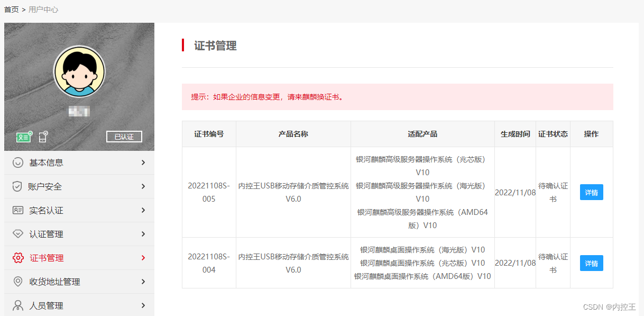Image resolution: width=644 pixels, height=316 pixels.
Task: Click the 适配产品 column header
Action: pyautogui.click(x=422, y=134)
